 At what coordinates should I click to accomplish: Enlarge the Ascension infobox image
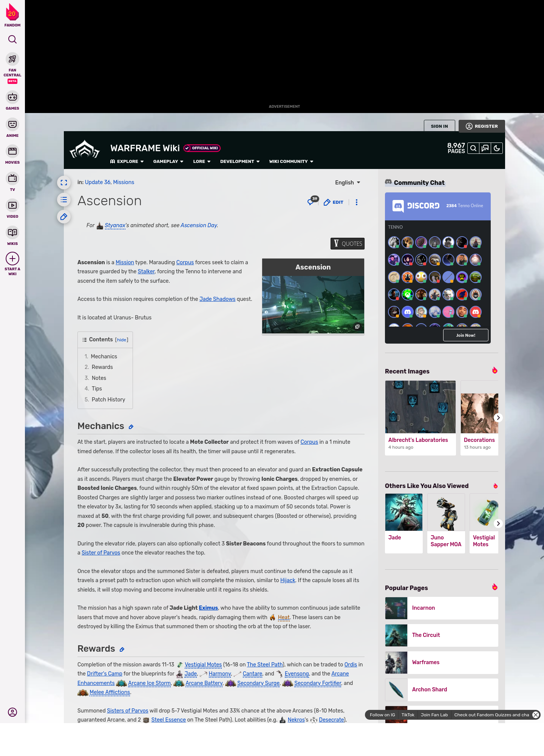(x=357, y=327)
